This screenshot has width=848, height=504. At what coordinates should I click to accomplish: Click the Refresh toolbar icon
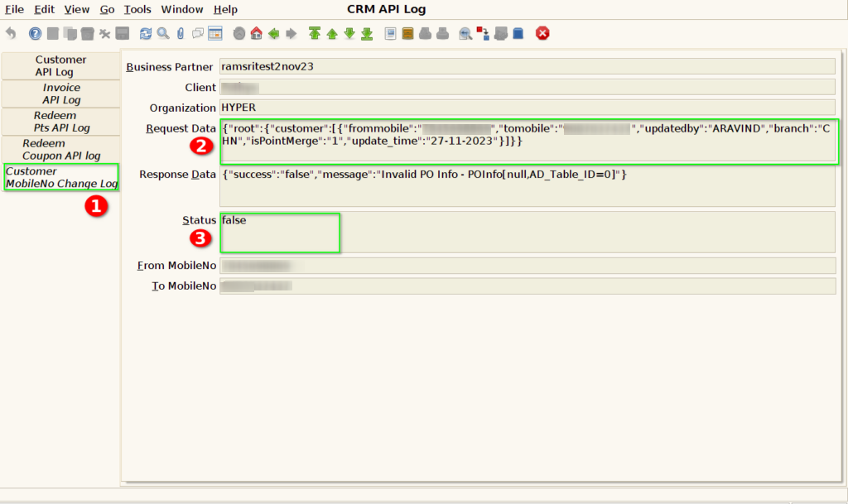146,33
